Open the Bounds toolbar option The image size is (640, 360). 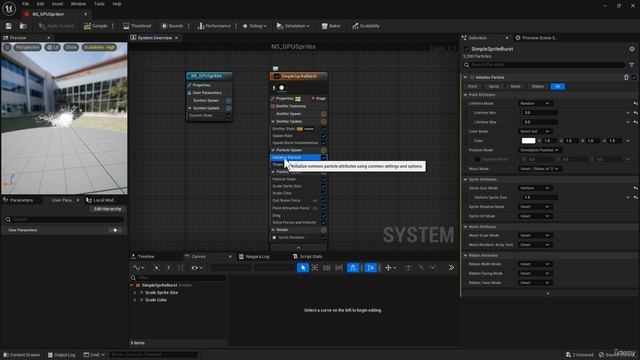point(172,26)
